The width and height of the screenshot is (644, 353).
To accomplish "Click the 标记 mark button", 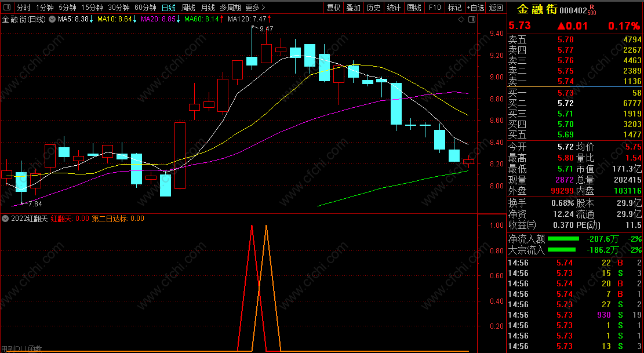I will click(454, 8).
